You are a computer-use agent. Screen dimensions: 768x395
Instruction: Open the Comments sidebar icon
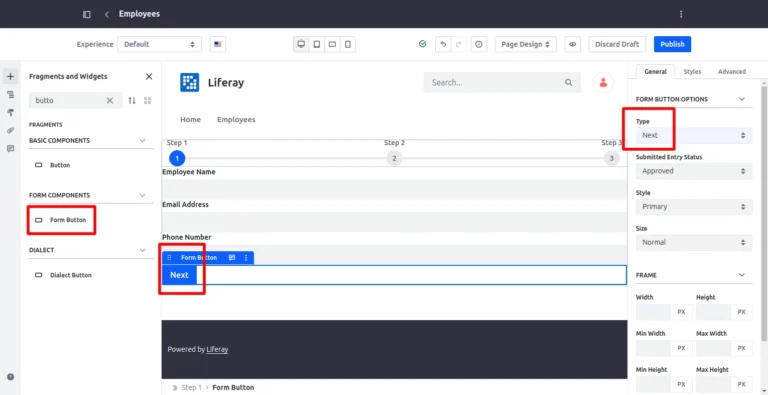[x=10, y=148]
